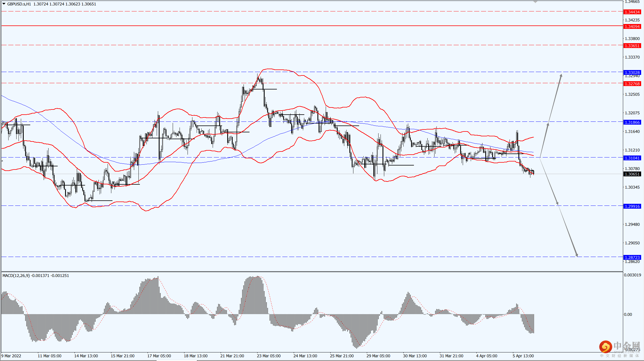
Task: Click the upper gray arrowhead near 1.33028
Action: [561, 76]
